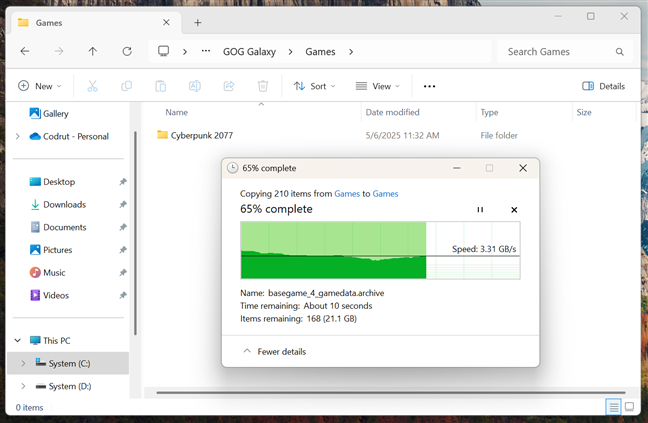Open Gallery in the sidebar
The height and width of the screenshot is (423, 648).
click(x=49, y=114)
